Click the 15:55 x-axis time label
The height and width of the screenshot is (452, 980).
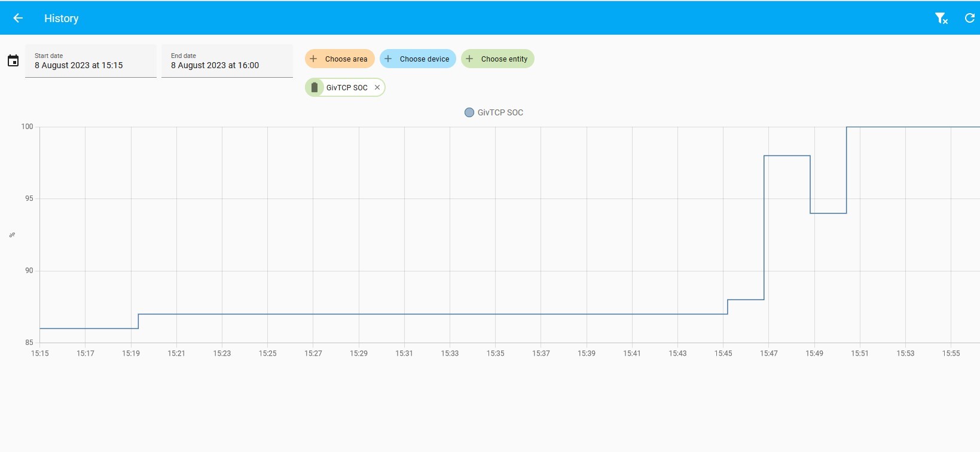pyautogui.click(x=951, y=353)
